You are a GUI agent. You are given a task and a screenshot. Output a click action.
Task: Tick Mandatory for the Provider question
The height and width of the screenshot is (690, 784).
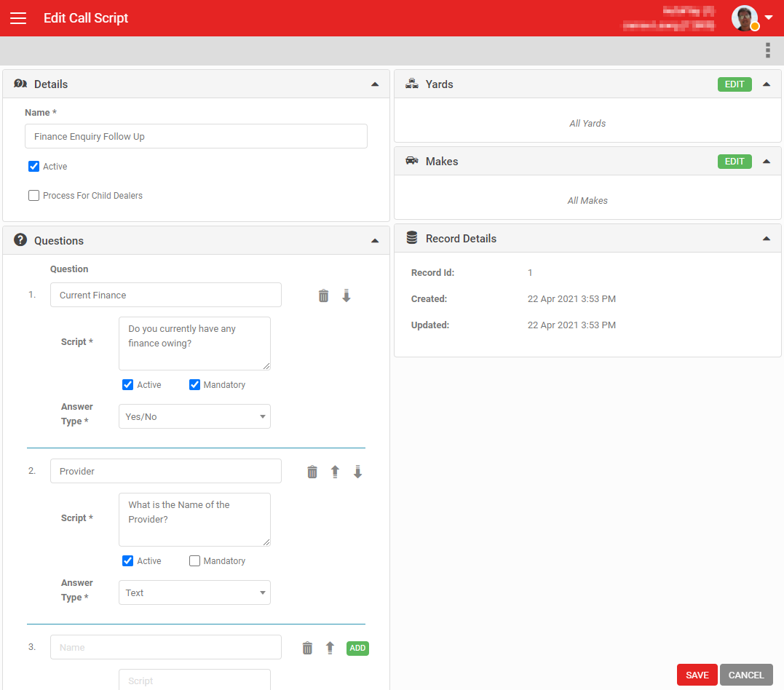(x=194, y=561)
